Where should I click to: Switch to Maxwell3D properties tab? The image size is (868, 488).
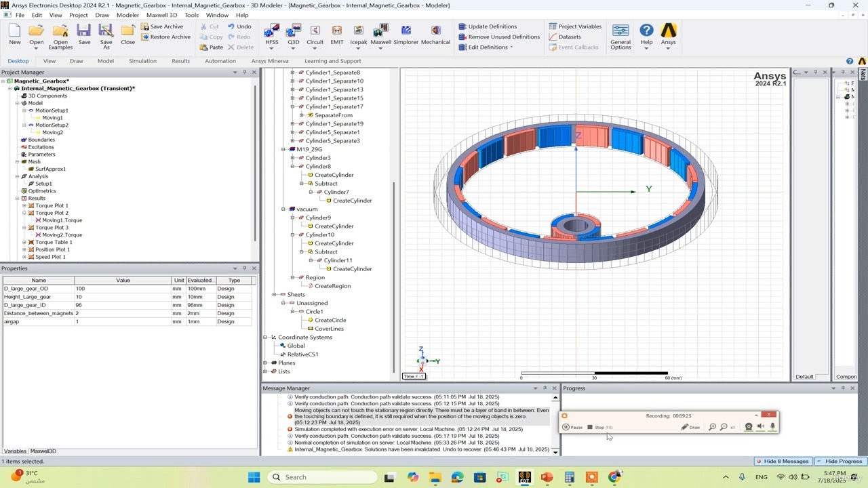click(43, 451)
